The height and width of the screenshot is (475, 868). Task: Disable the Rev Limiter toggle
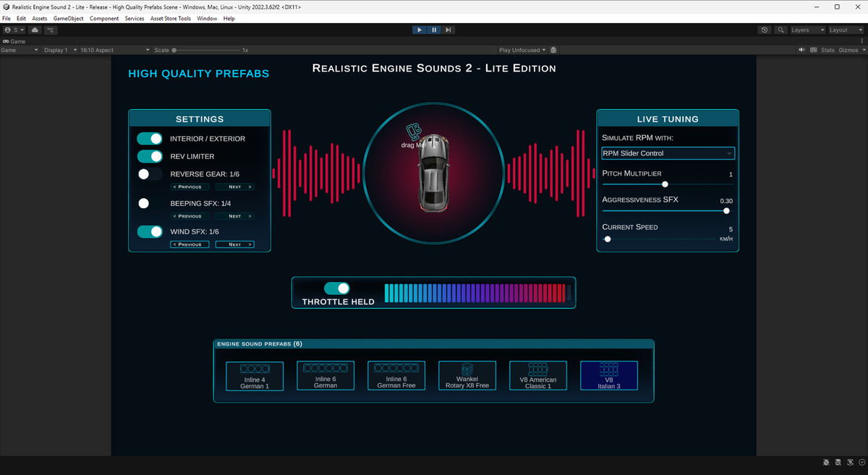tap(150, 156)
